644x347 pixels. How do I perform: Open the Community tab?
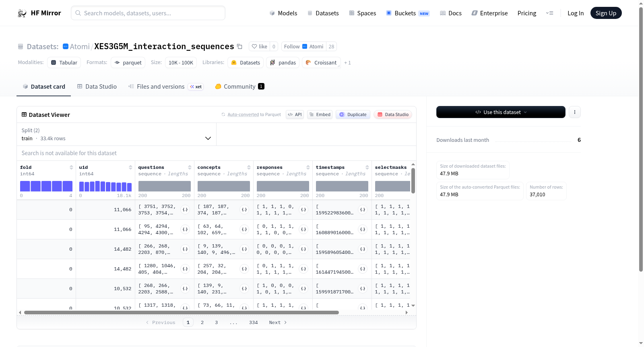point(239,87)
